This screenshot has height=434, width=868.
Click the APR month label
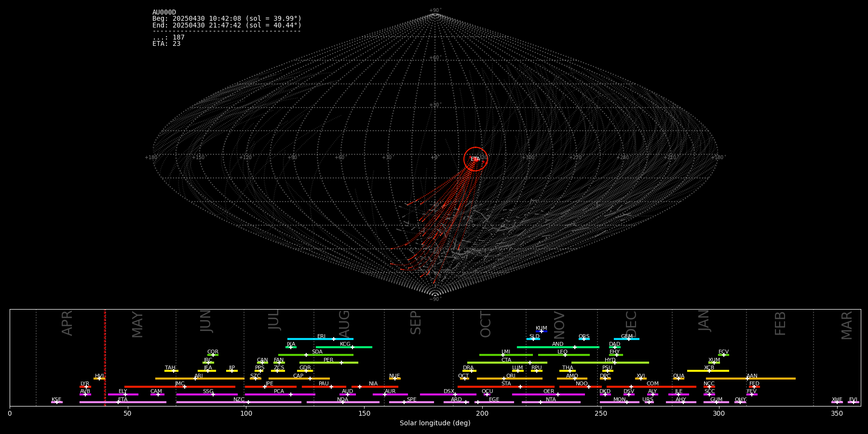(x=68, y=323)
